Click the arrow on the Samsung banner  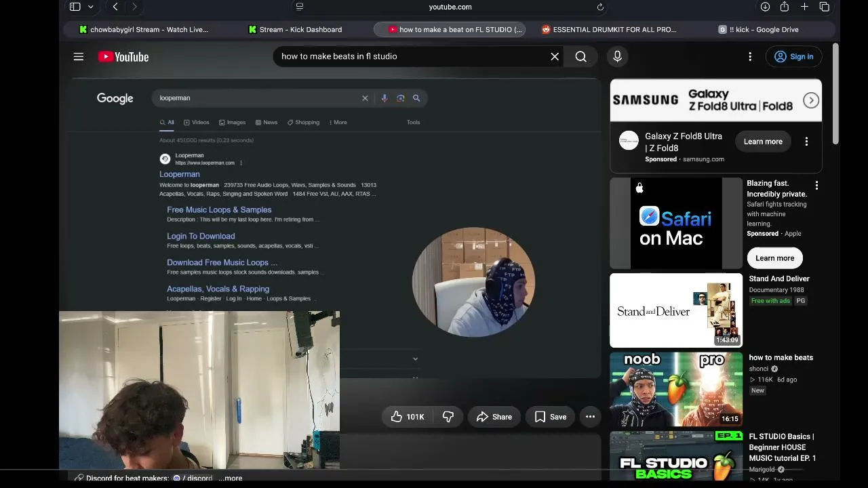[x=811, y=100]
